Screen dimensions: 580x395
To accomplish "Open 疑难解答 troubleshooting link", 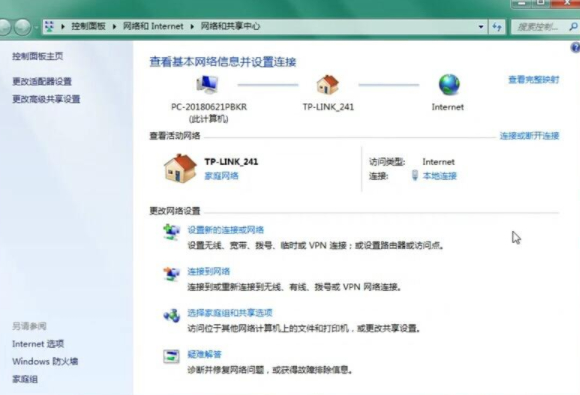I will [x=205, y=354].
